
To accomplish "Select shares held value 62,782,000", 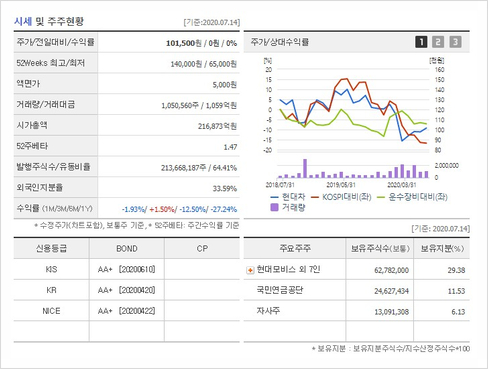I will coord(391,270).
